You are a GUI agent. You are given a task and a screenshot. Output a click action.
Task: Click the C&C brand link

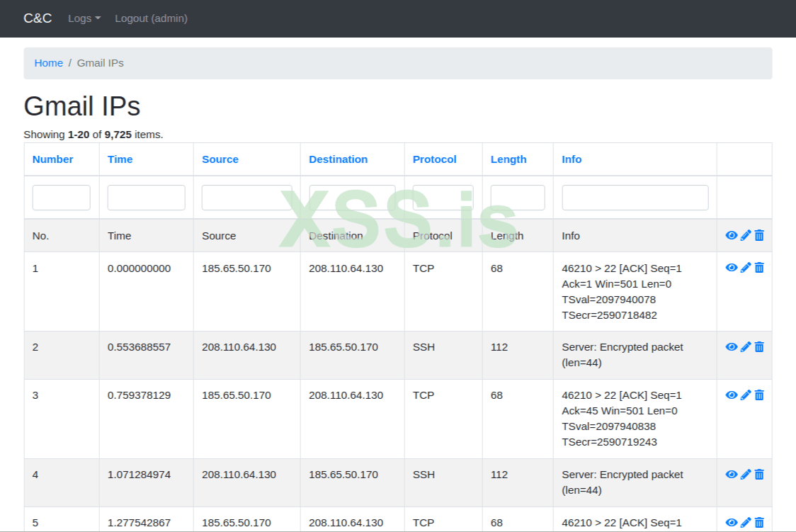38,18
